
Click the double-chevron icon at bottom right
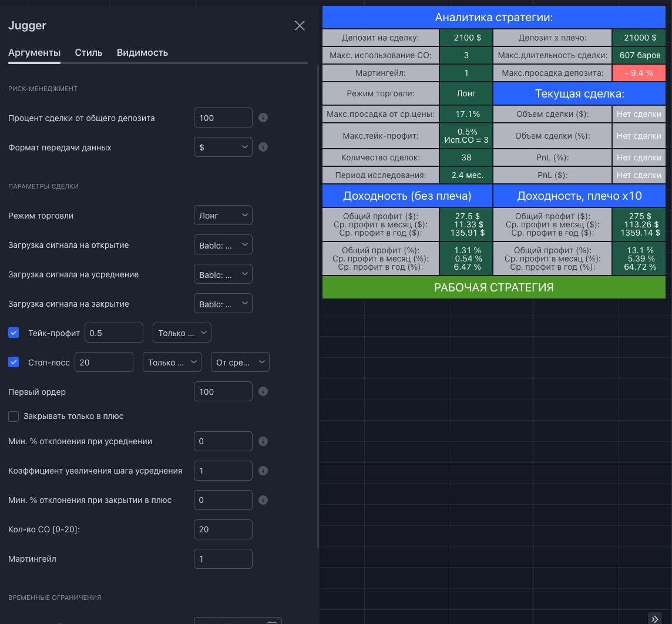point(655,619)
